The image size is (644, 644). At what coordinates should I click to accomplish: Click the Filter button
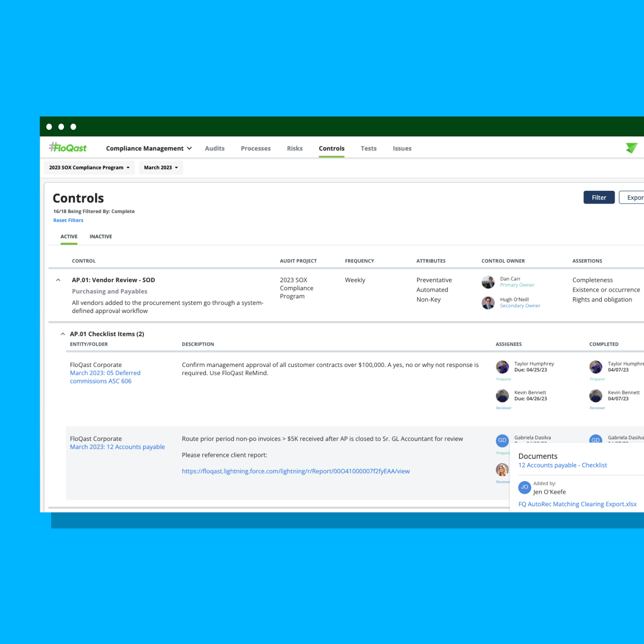point(599,197)
